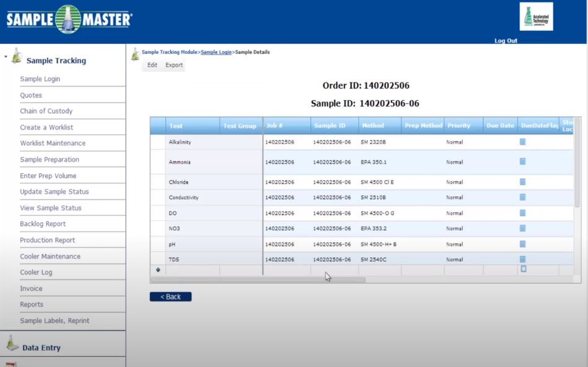This screenshot has height=367, width=588.
Task: Sort by the Prep Method column header
Action: (423, 126)
